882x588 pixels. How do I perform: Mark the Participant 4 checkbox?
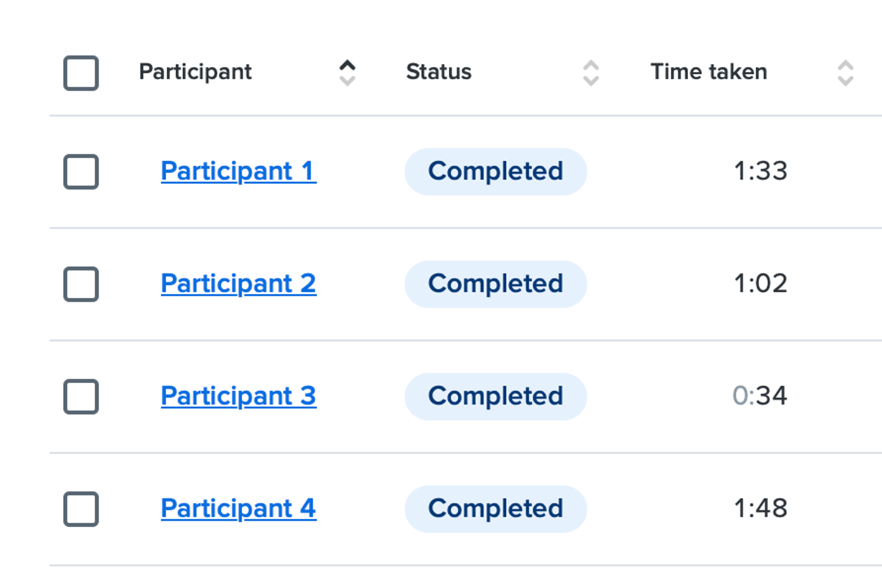pyautogui.click(x=81, y=509)
